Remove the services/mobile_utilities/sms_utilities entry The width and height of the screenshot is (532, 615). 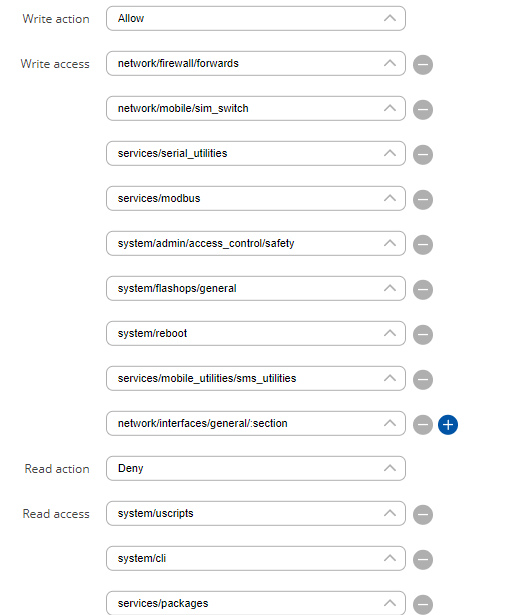tap(423, 380)
